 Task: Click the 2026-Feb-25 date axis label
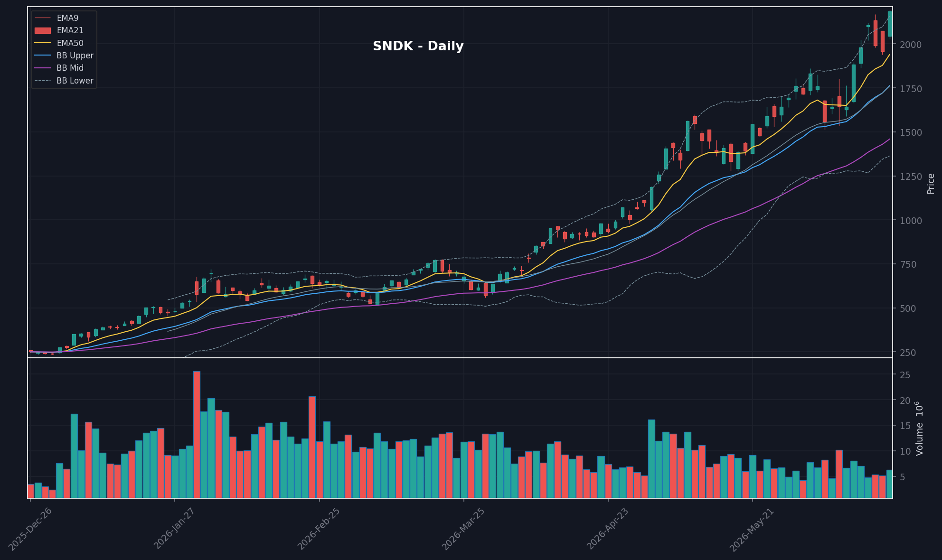tap(320, 529)
